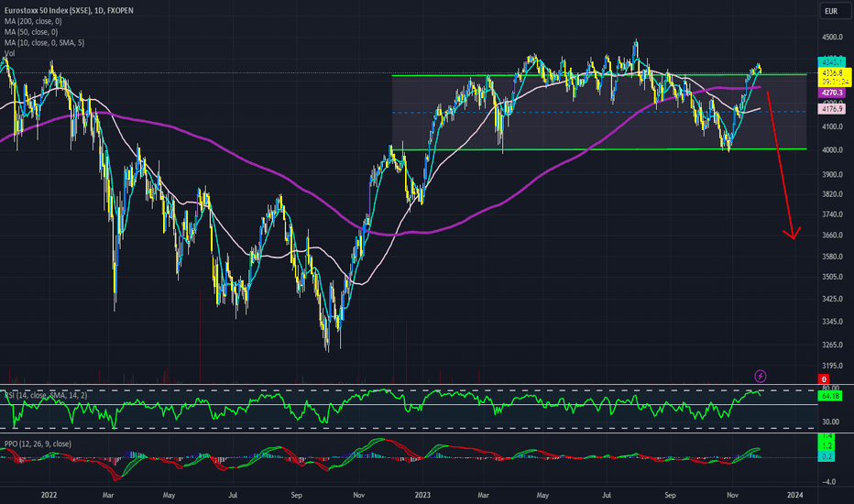Click the purple lightning bolt icon
The width and height of the screenshot is (854, 504).
tap(761, 376)
